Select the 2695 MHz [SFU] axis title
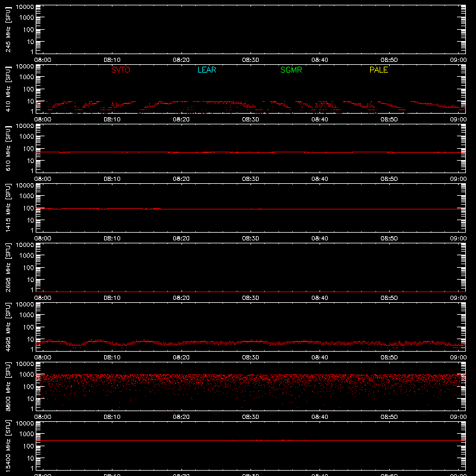476x476 pixels. (x=8, y=267)
